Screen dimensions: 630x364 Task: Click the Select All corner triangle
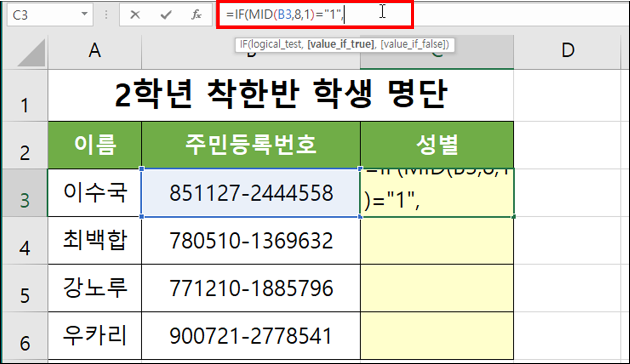(32, 53)
